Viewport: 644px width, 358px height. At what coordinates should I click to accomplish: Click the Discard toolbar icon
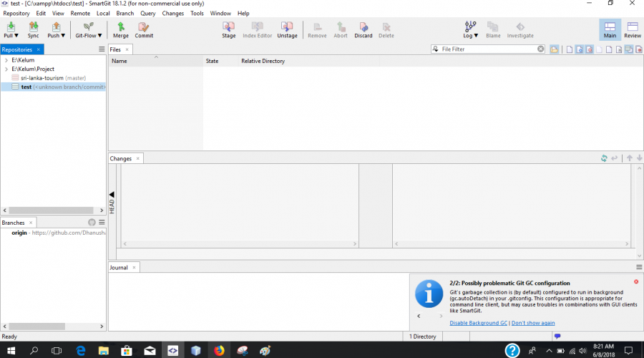coord(364,29)
